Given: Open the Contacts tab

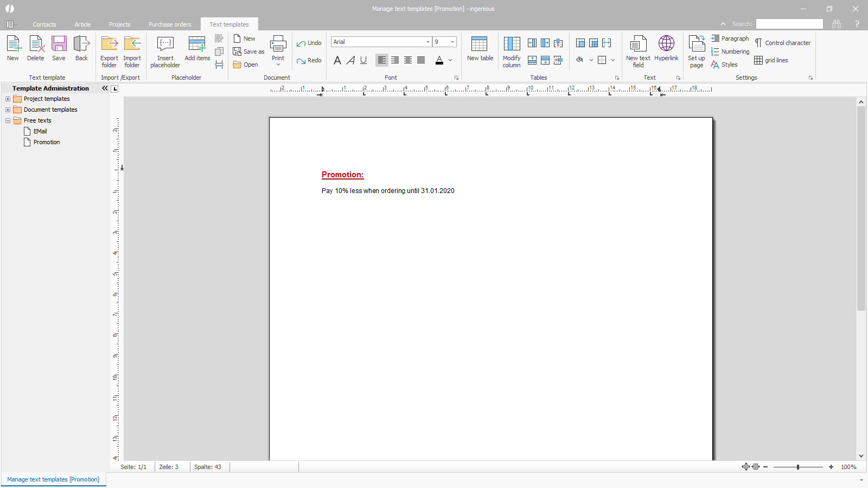Looking at the screenshot, I should pos(44,24).
